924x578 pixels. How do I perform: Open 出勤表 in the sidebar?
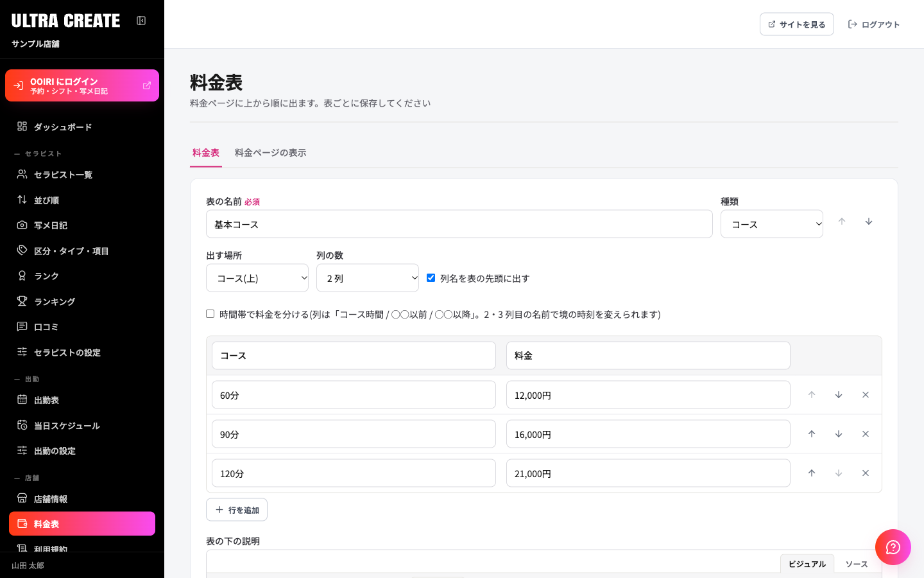click(82, 400)
